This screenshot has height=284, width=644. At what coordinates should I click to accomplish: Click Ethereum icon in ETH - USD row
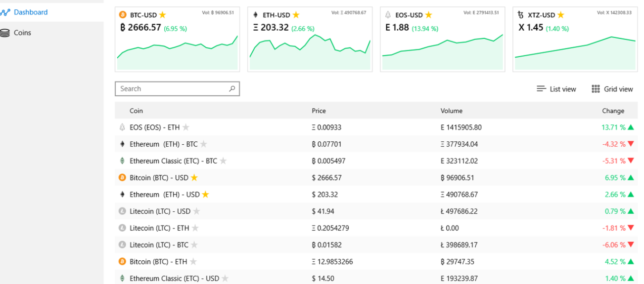[123, 195]
